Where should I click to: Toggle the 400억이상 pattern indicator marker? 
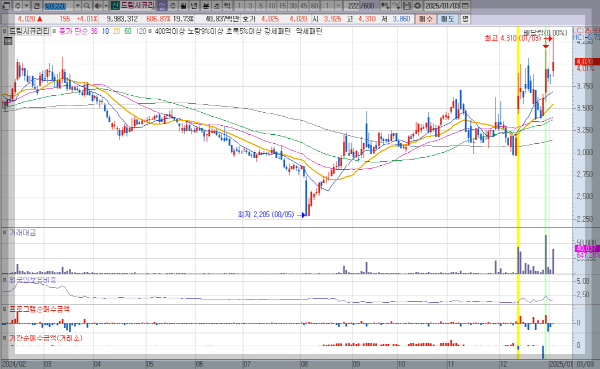tap(150, 31)
